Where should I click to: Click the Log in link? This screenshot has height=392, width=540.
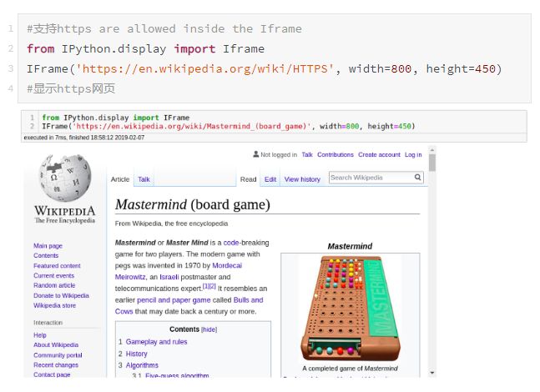pos(413,154)
